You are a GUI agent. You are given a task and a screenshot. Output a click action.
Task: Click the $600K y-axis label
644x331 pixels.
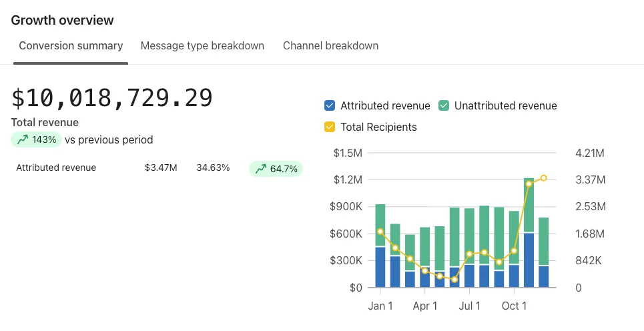[x=346, y=234]
